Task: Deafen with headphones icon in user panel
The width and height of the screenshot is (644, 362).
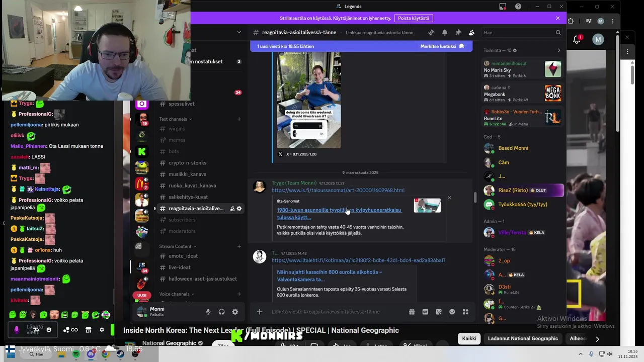Action: click(x=221, y=312)
